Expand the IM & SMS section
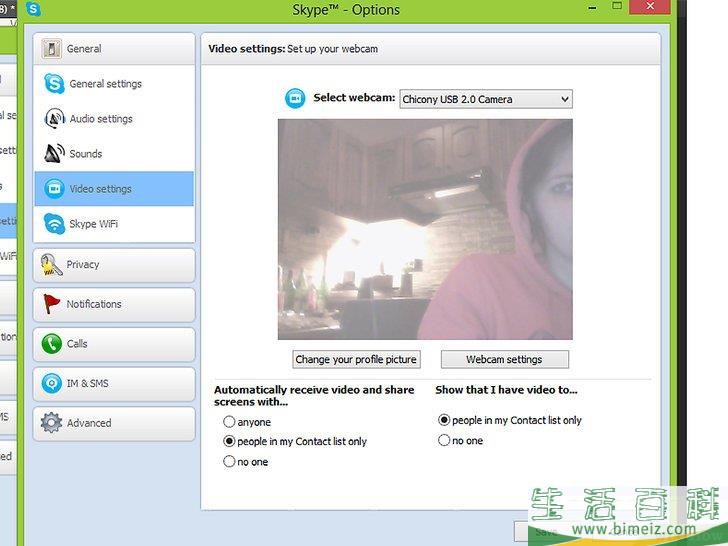This screenshot has width=728, height=546. pyautogui.click(x=114, y=384)
